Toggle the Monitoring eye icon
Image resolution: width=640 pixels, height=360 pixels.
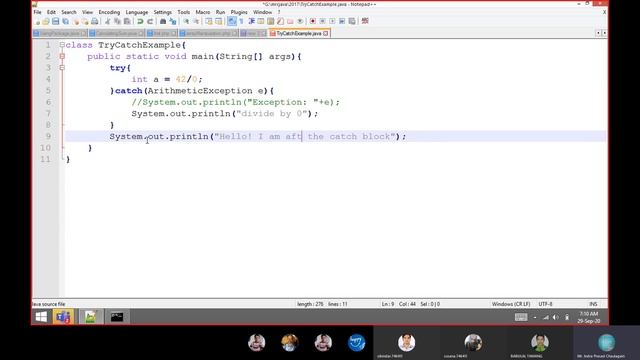(300, 21)
